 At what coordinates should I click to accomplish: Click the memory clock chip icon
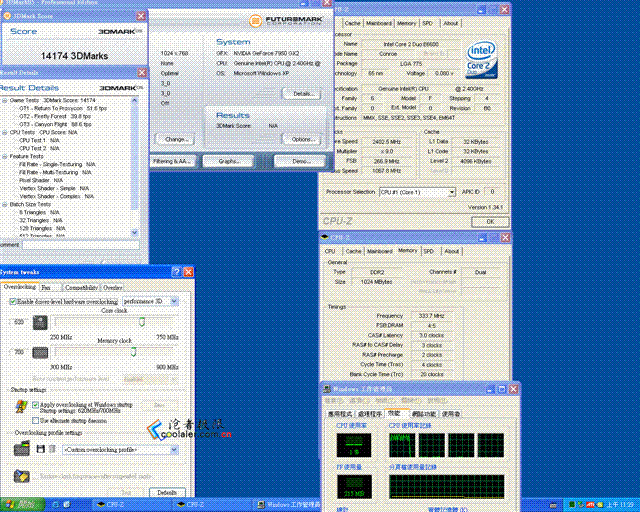tap(40, 353)
